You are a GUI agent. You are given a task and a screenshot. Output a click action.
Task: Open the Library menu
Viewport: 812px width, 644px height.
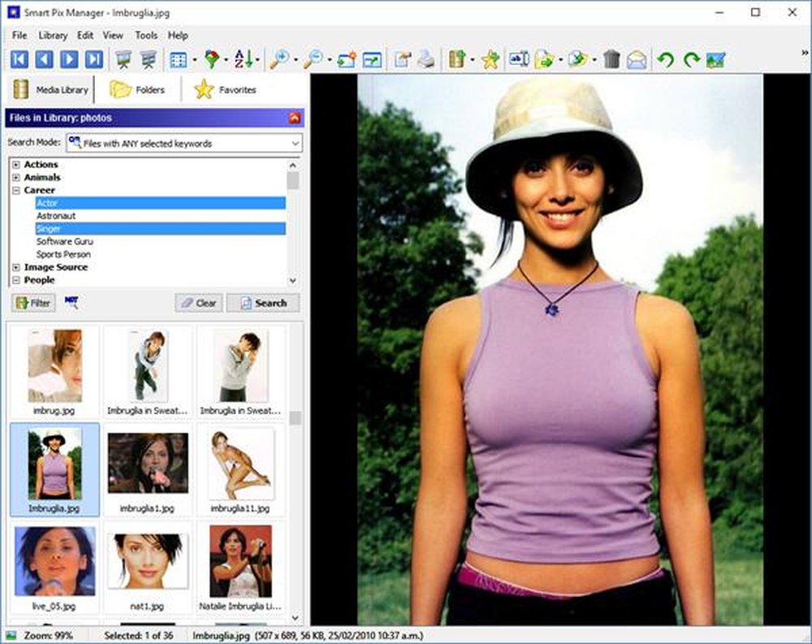tap(54, 35)
